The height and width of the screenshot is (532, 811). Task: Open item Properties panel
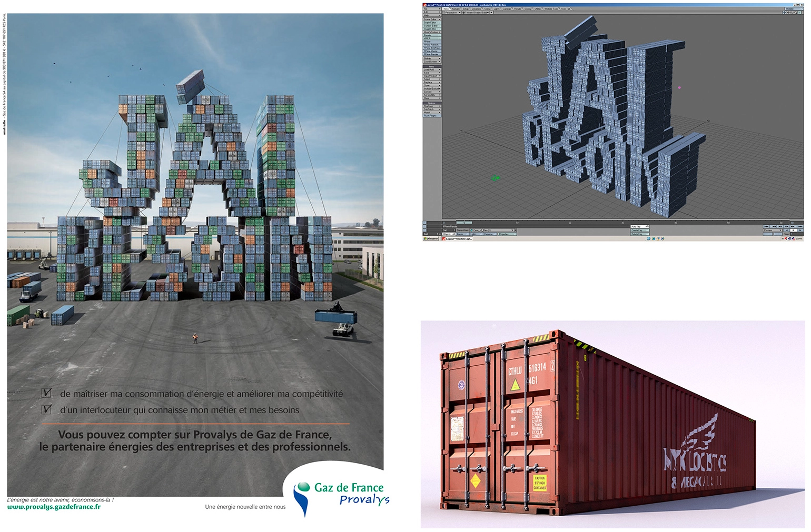point(507,234)
